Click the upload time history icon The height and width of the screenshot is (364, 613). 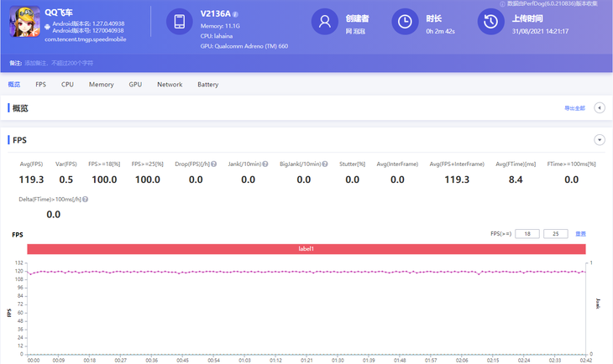pos(490,22)
